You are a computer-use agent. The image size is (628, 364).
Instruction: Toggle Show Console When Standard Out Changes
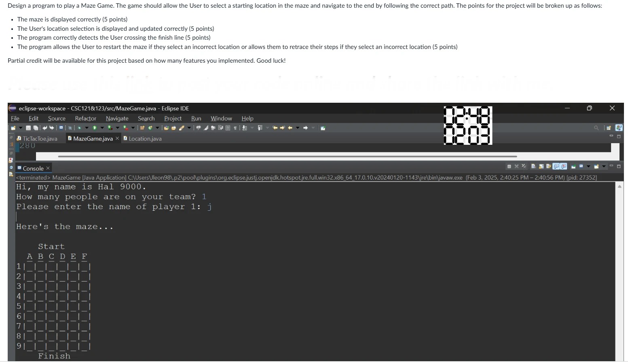pos(556,166)
